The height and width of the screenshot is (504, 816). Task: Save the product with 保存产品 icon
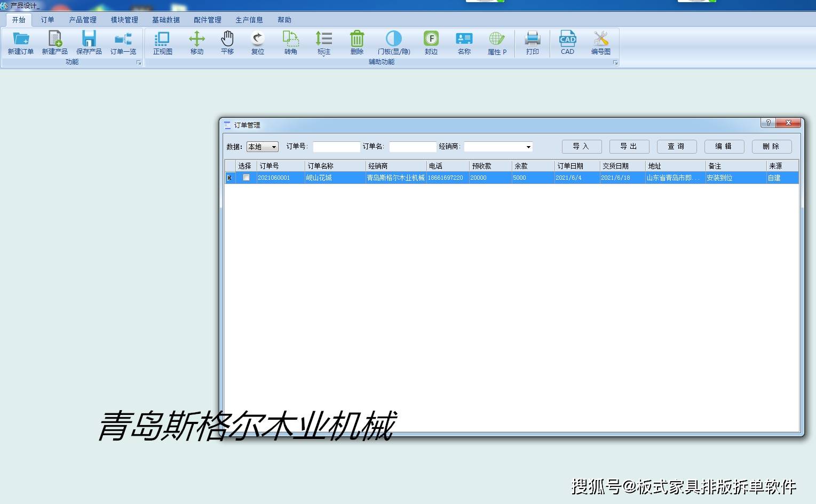tap(89, 43)
